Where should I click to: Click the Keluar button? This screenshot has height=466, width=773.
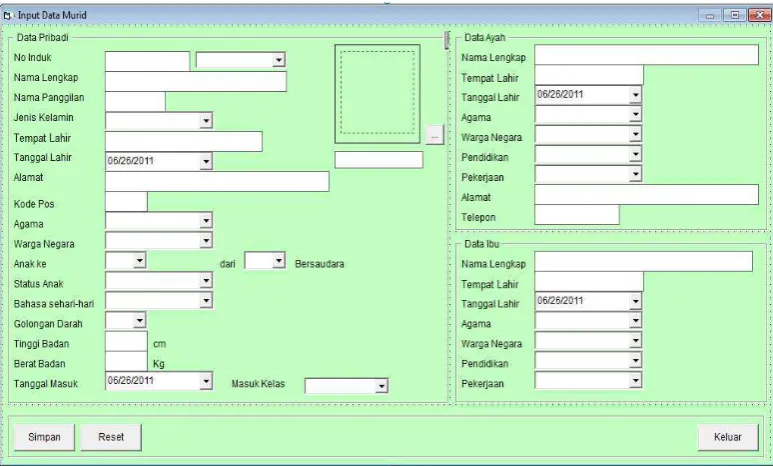(728, 437)
